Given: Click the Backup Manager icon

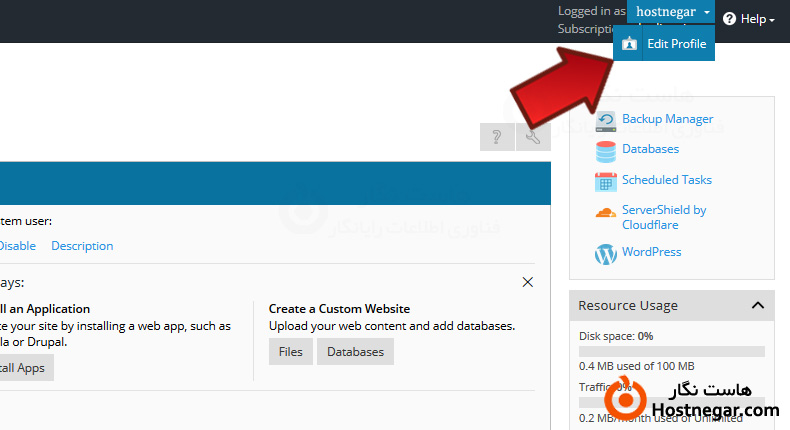Looking at the screenshot, I should click(605, 121).
